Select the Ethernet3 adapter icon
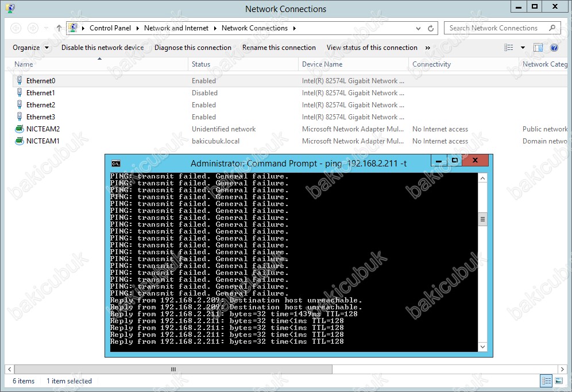The image size is (572, 392). 20,117
